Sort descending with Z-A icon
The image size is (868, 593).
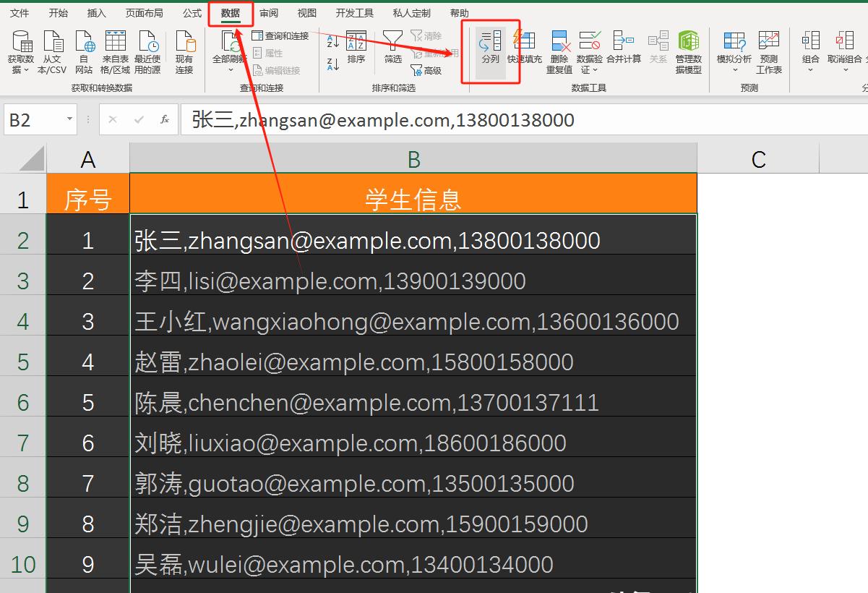[333, 64]
